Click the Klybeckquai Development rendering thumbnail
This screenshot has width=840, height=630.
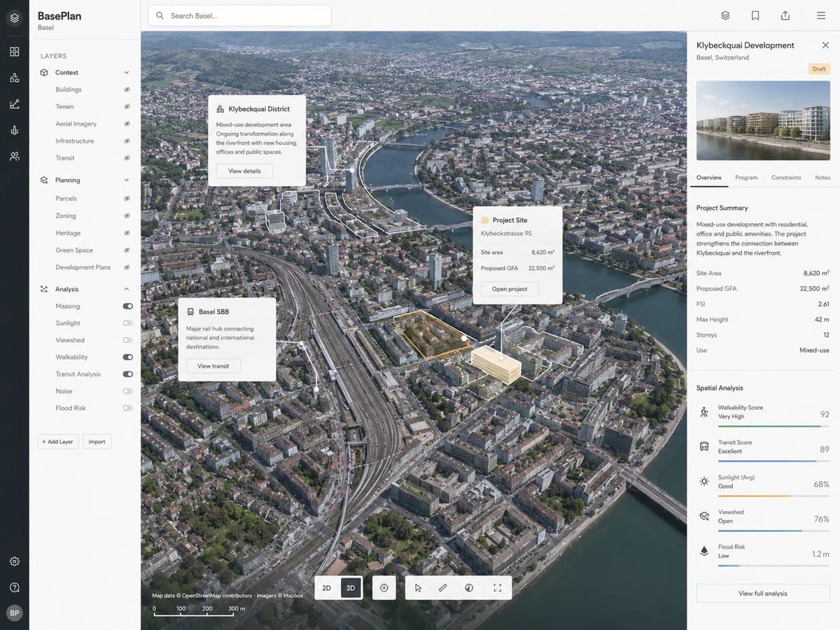pos(763,120)
